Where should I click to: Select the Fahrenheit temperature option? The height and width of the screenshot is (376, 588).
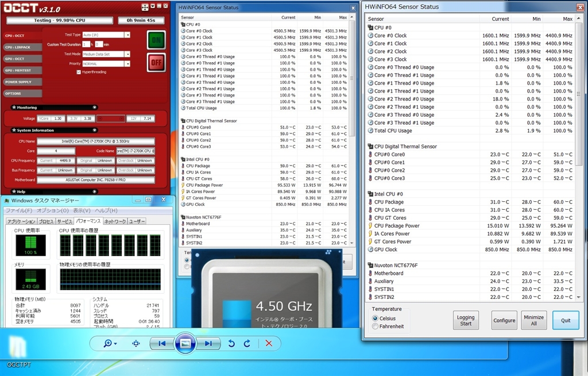[376, 327]
